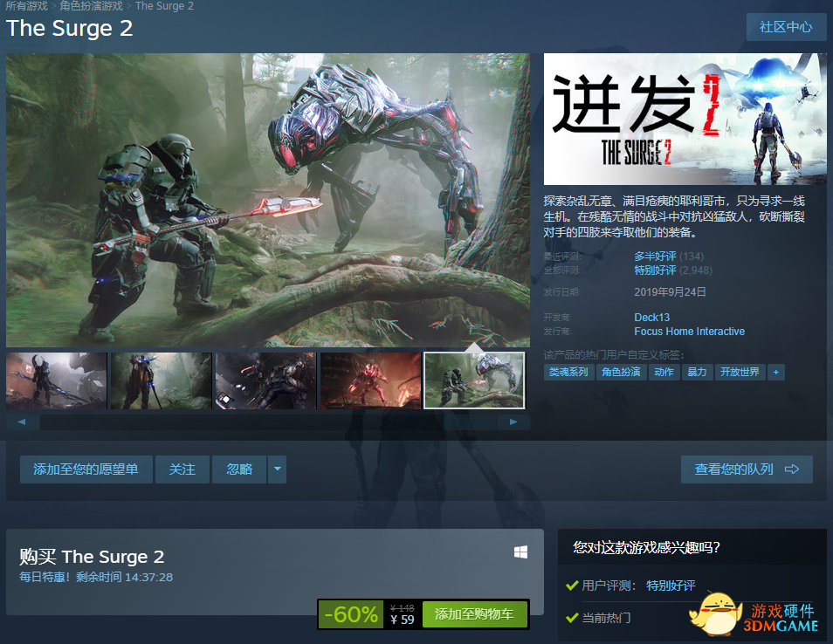Open recent reviews 多半好评 link

(x=655, y=257)
